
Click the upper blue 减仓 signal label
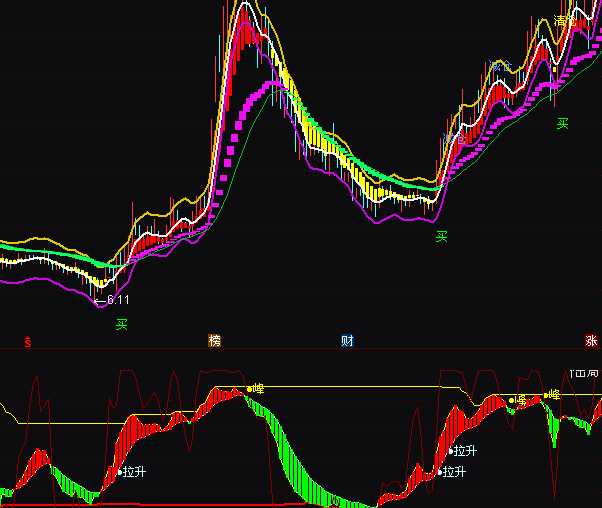pyautogui.click(x=500, y=66)
